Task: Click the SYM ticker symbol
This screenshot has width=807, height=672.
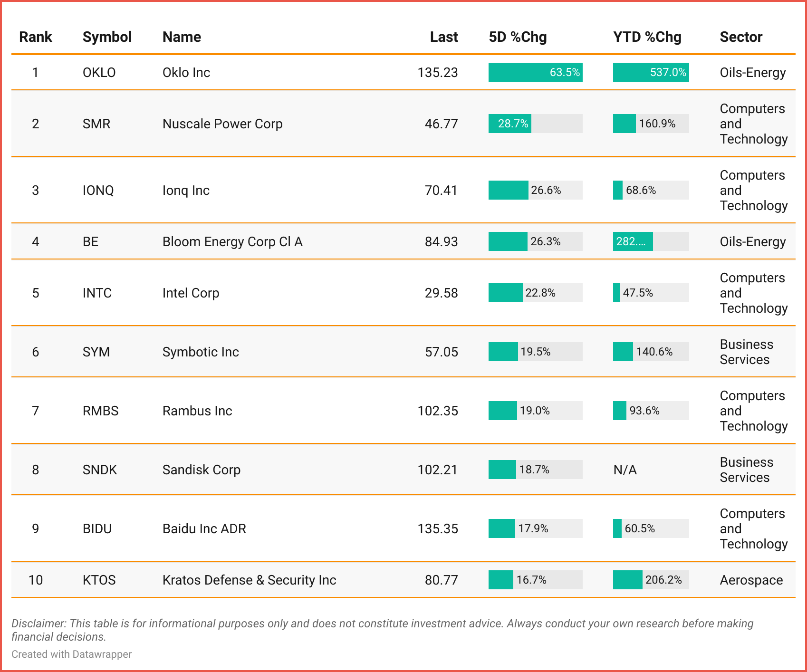Action: click(96, 352)
